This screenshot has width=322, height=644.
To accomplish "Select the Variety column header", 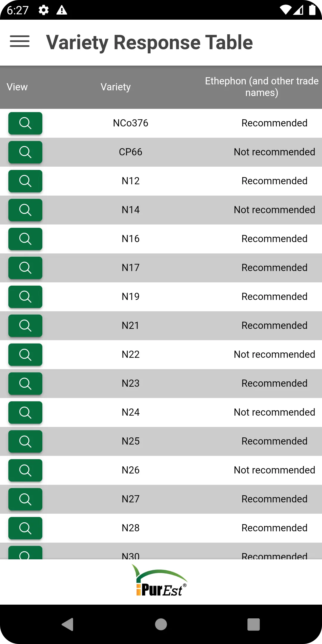I will [x=116, y=87].
